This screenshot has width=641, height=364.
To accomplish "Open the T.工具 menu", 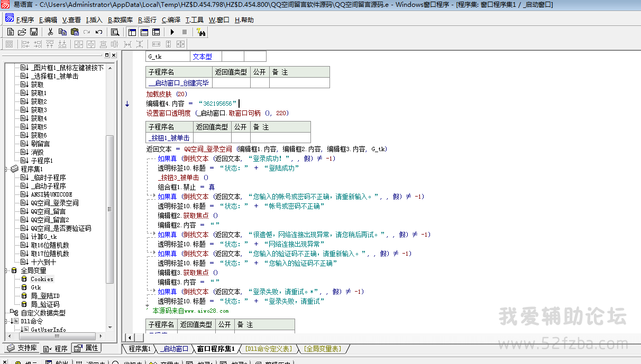I will tap(195, 20).
